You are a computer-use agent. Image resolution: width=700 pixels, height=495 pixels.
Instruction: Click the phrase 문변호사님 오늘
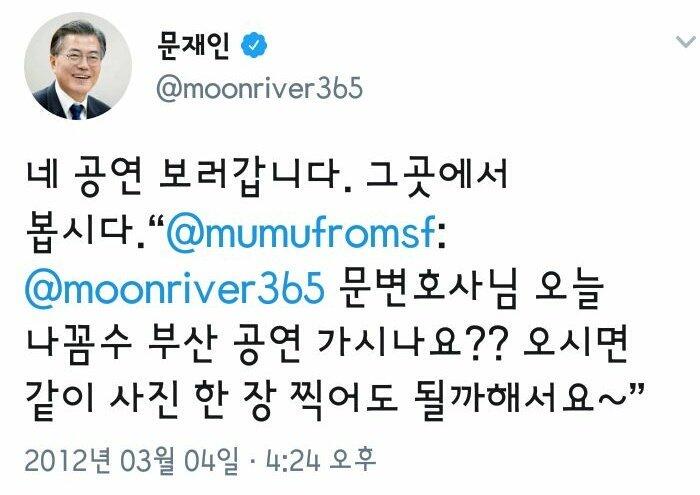coord(472,289)
